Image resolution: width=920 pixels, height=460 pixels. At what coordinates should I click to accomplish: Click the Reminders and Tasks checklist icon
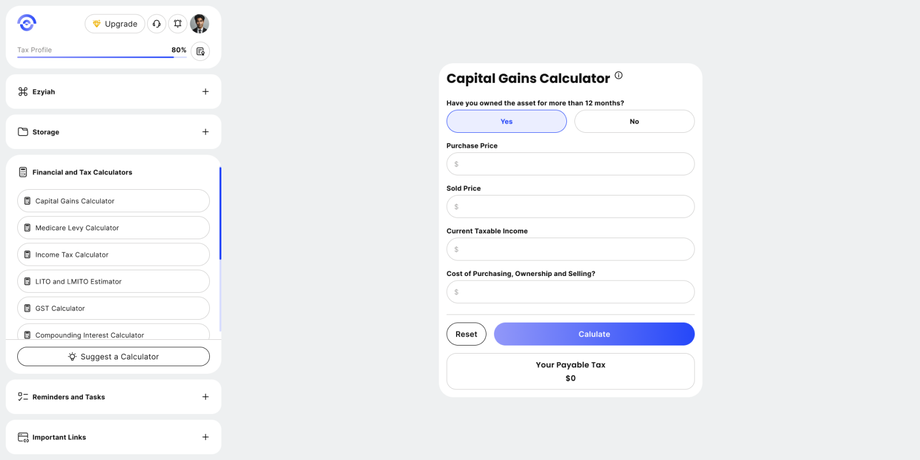pos(23,397)
